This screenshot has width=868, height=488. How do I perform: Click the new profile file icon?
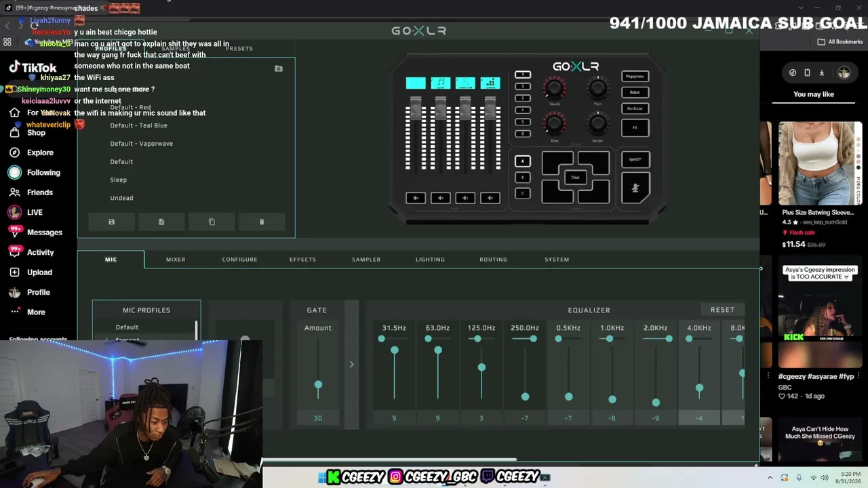[x=161, y=222]
